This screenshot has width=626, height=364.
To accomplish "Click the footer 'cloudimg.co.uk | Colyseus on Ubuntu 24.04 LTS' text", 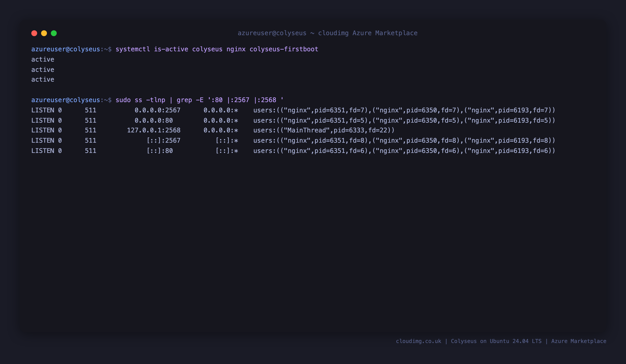I will 469,341.
